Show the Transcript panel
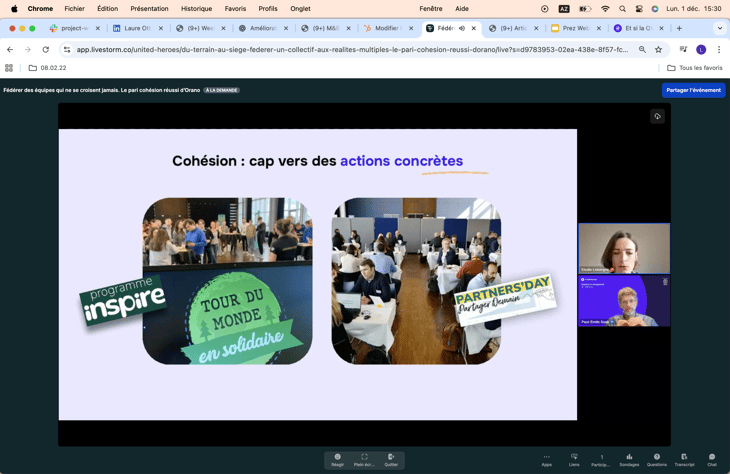Viewport: 730px width, 474px height. pos(684,459)
